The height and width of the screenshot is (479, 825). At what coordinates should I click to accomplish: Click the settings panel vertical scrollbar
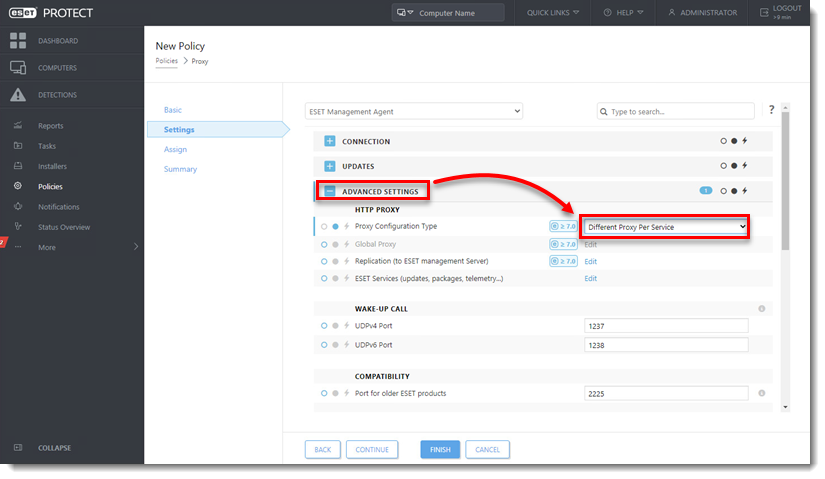785,182
